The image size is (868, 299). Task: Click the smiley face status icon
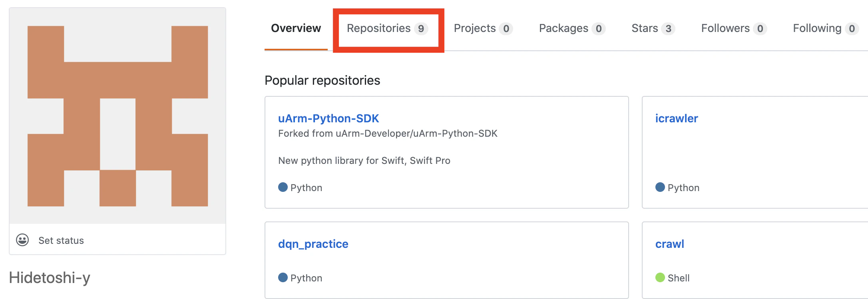pyautogui.click(x=22, y=240)
